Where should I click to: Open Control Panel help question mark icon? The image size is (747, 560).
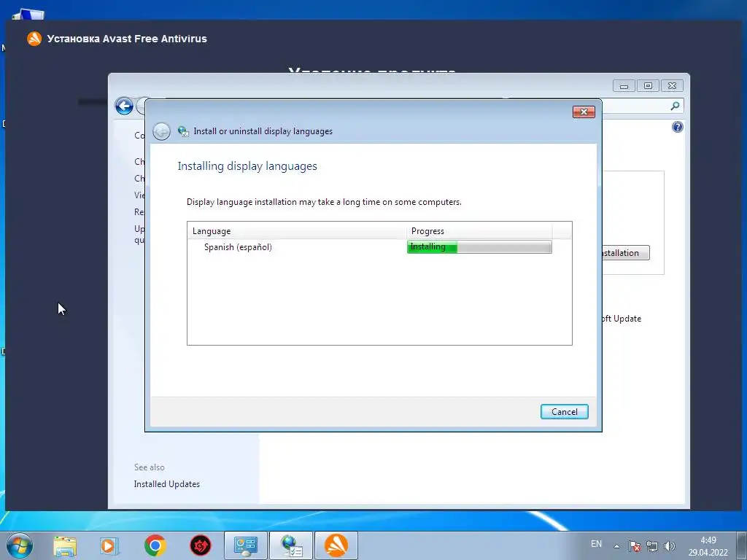[677, 127]
